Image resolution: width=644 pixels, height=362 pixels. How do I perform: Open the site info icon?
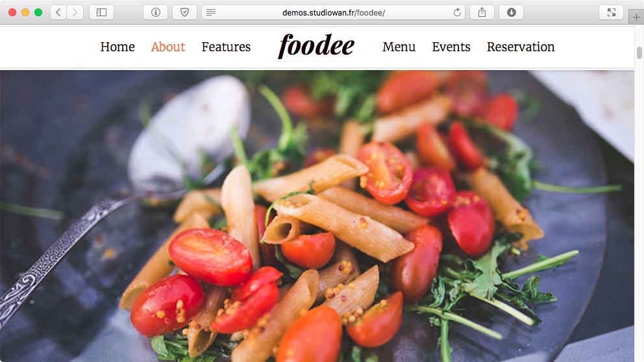[155, 12]
